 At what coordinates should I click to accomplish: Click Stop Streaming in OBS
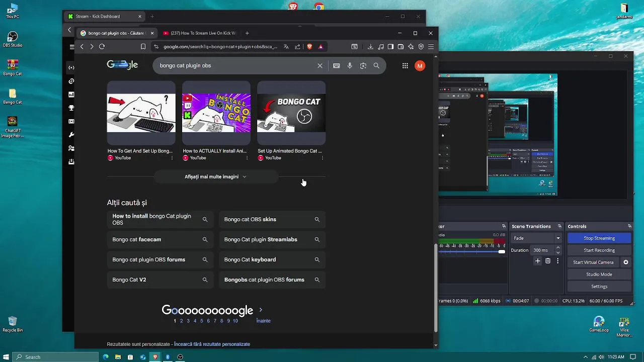pyautogui.click(x=599, y=238)
